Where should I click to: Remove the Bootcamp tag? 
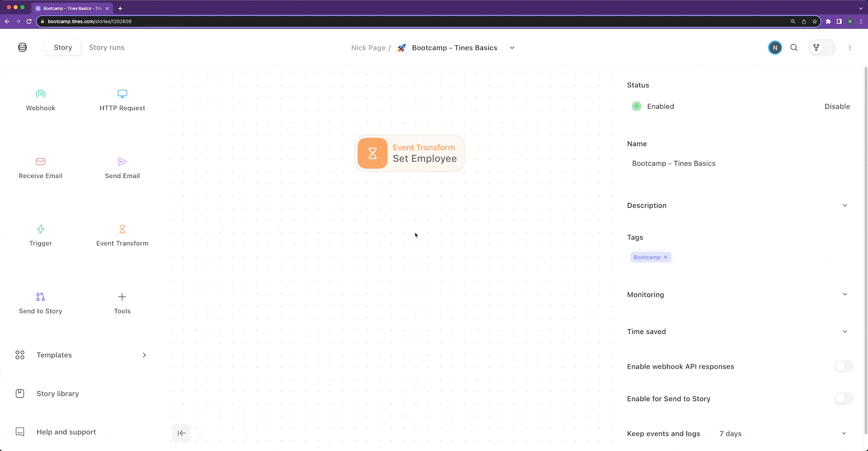(x=665, y=257)
